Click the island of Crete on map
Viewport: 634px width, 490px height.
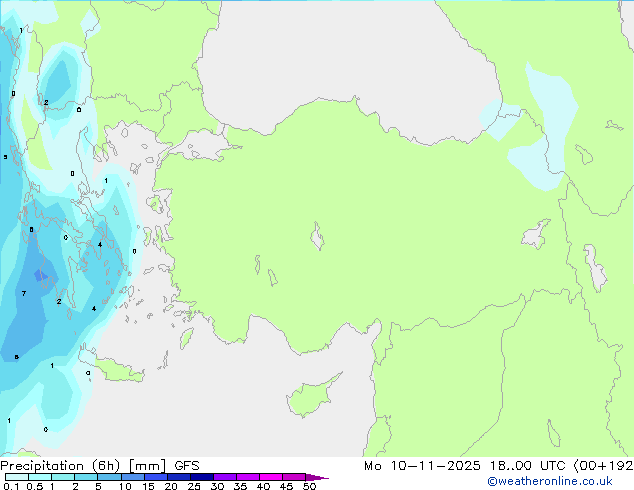click(115, 370)
